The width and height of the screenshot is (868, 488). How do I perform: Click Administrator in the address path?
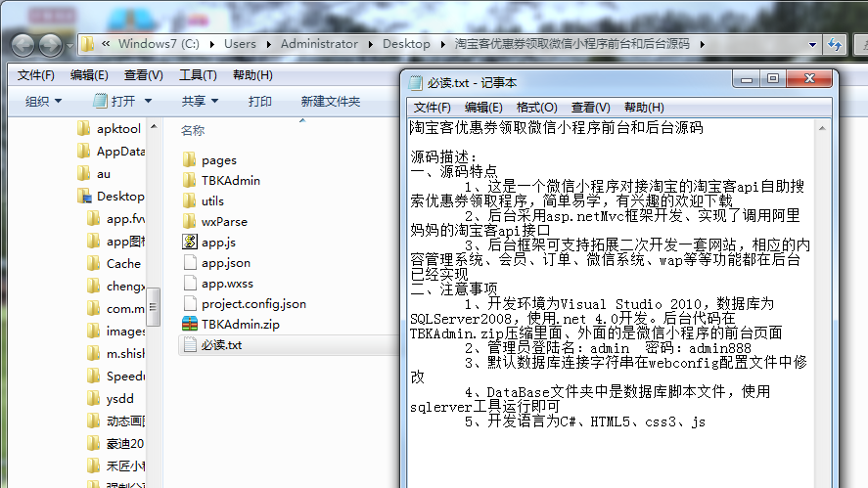(319, 44)
